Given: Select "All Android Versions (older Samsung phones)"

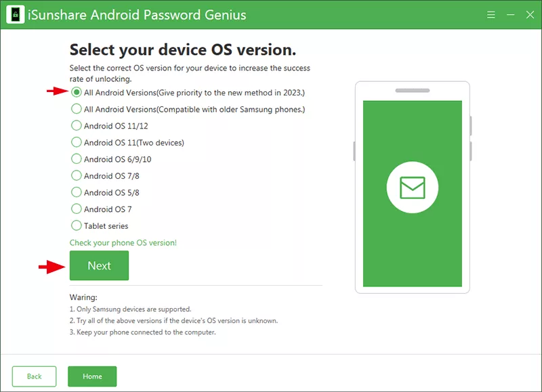Looking at the screenshot, I should [x=76, y=109].
